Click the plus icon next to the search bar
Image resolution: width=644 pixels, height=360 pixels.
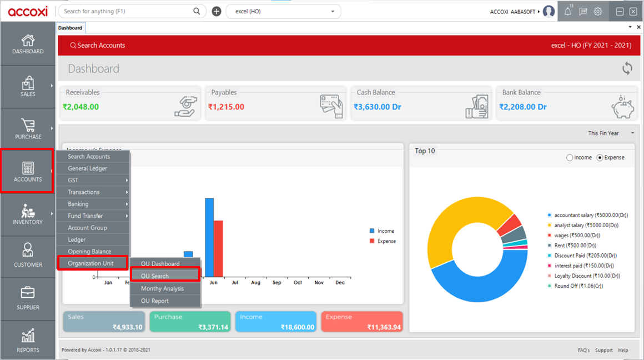pyautogui.click(x=216, y=11)
